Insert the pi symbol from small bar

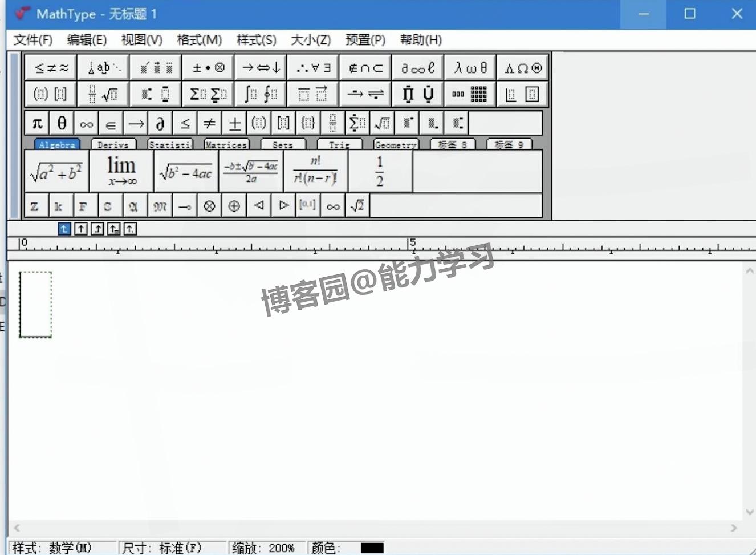pos(38,123)
